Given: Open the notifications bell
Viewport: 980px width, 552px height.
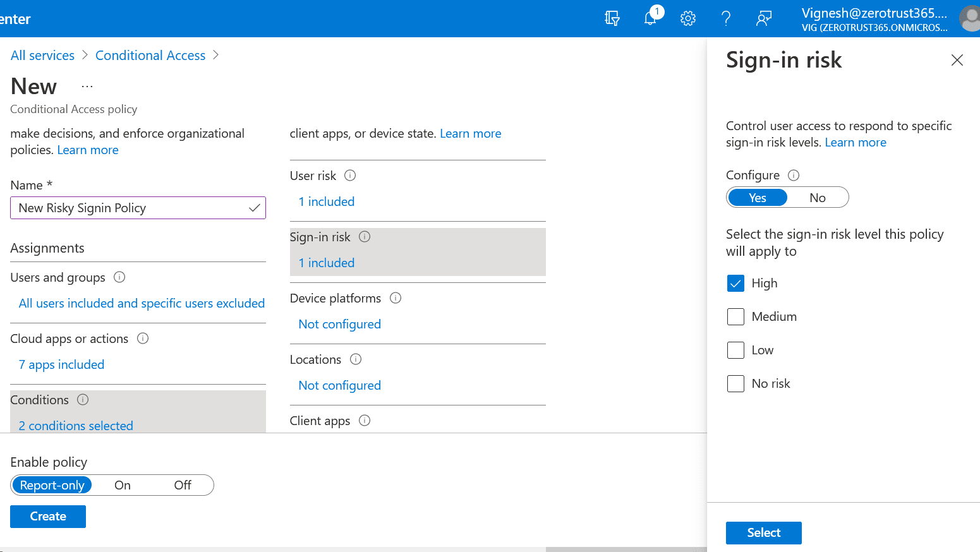Looking at the screenshot, I should tap(651, 17).
